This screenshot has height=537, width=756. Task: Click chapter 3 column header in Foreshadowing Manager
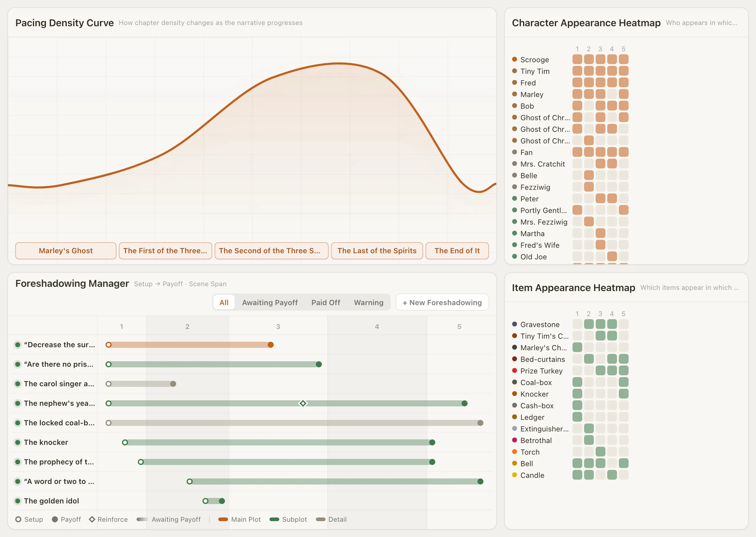point(278,326)
